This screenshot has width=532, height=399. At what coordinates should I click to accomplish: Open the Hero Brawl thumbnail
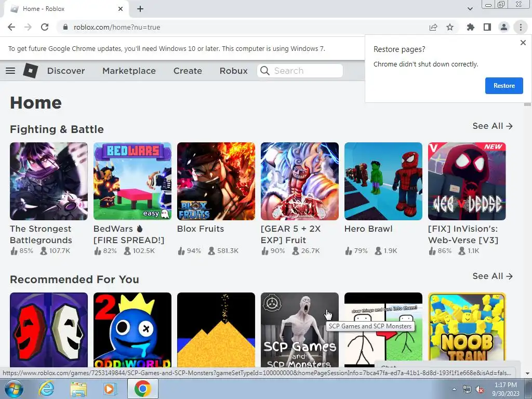pos(383,181)
